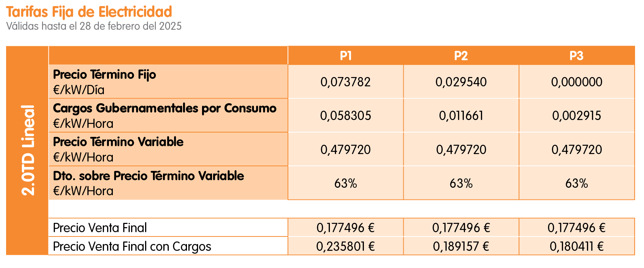Click Precio Venta Final con Cargos label
Screen dimensions: 644x268
point(132,247)
